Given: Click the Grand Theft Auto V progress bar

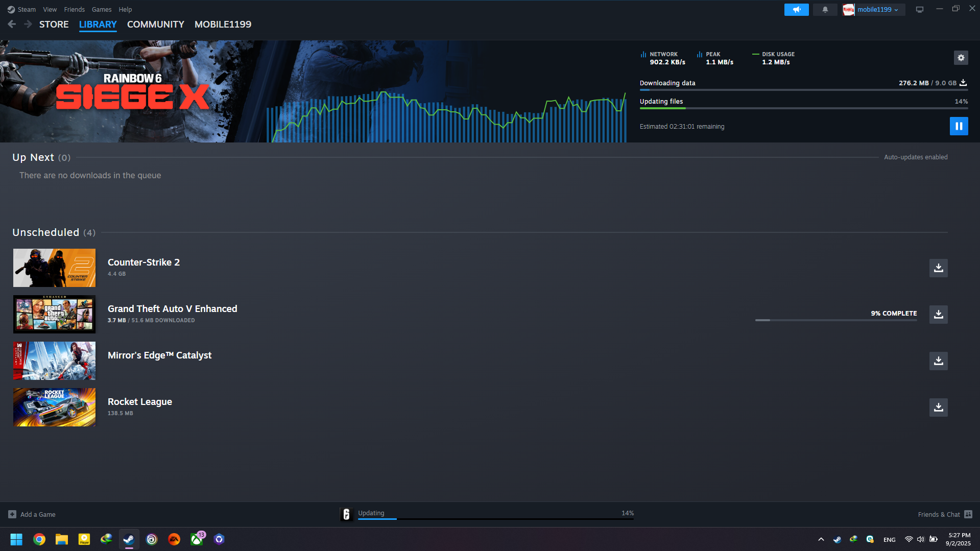Looking at the screenshot, I should coord(836,320).
